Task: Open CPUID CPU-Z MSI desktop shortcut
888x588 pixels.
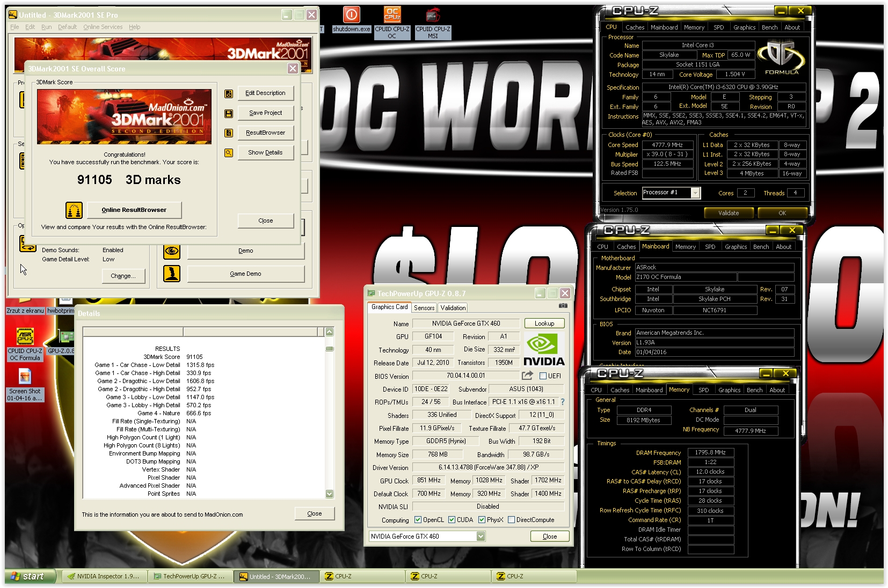Action: coord(433,23)
